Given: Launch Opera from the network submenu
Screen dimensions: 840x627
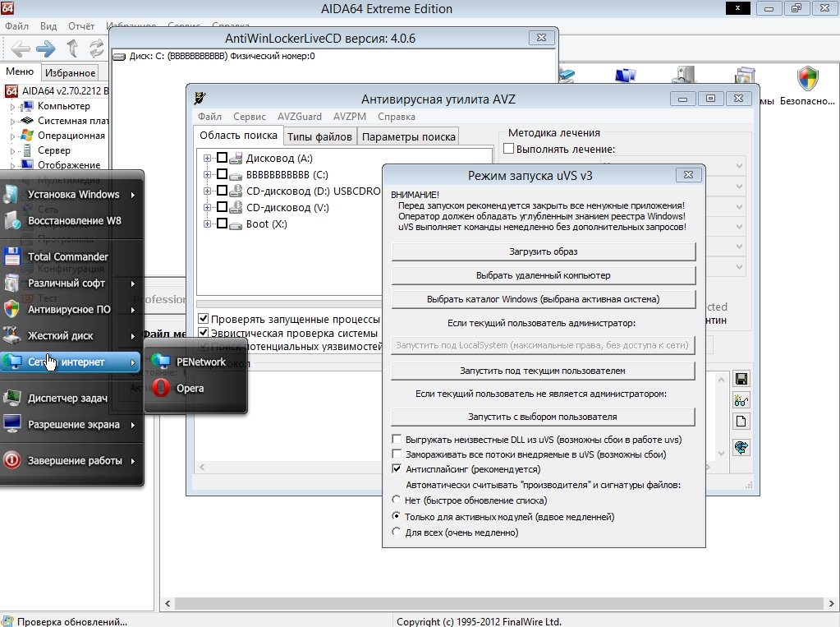Looking at the screenshot, I should pyautogui.click(x=189, y=388).
